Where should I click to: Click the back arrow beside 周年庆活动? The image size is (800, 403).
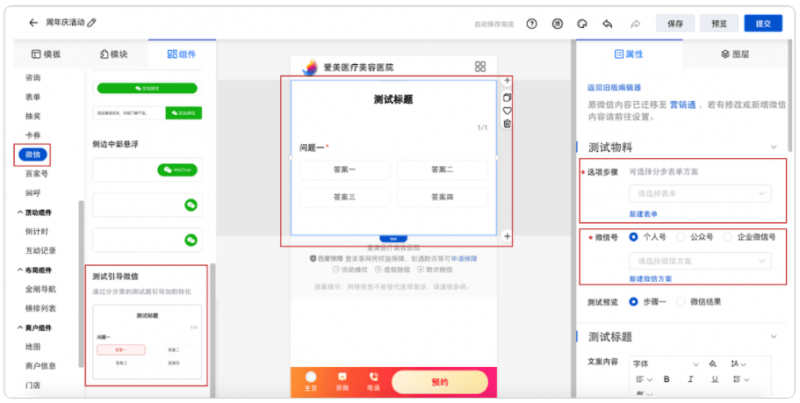(34, 23)
